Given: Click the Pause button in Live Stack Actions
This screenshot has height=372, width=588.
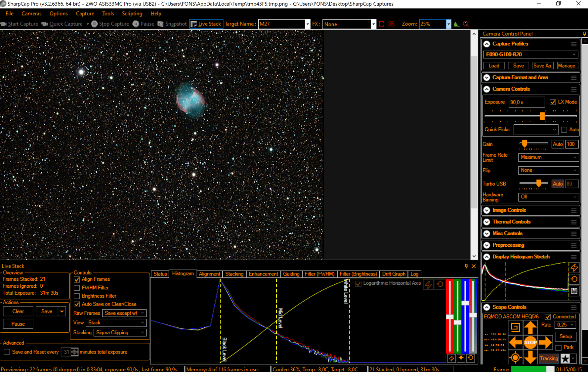Looking at the screenshot, I should [x=18, y=324].
